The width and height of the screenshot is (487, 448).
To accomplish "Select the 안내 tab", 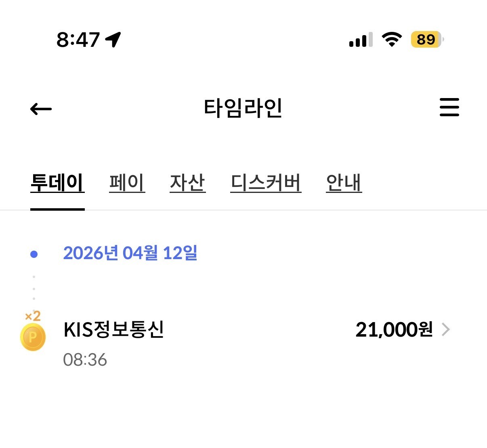I will coord(344,182).
